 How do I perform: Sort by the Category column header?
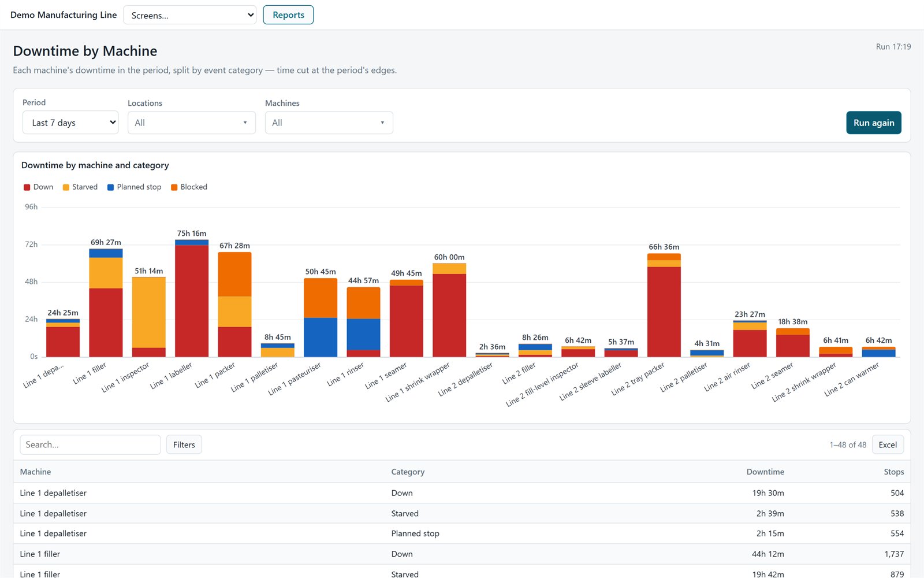tap(408, 472)
